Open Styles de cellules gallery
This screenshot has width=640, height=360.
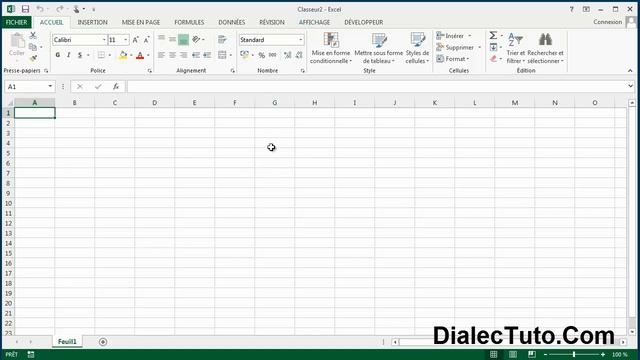click(417, 48)
